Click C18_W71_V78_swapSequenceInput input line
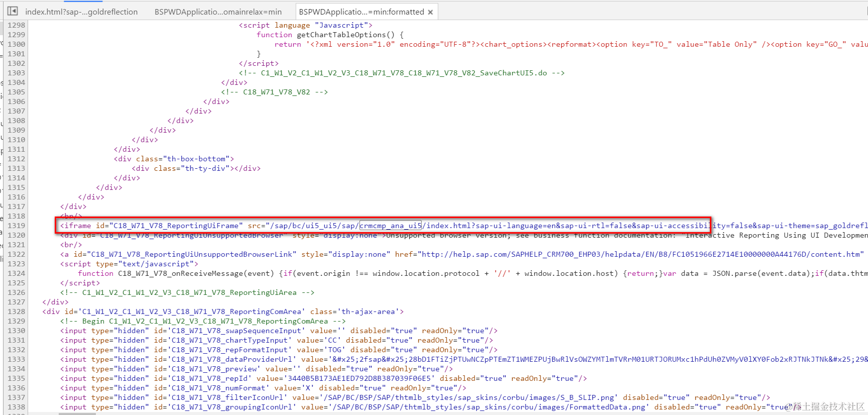Viewport: 868px width, 415px height. tap(279, 331)
